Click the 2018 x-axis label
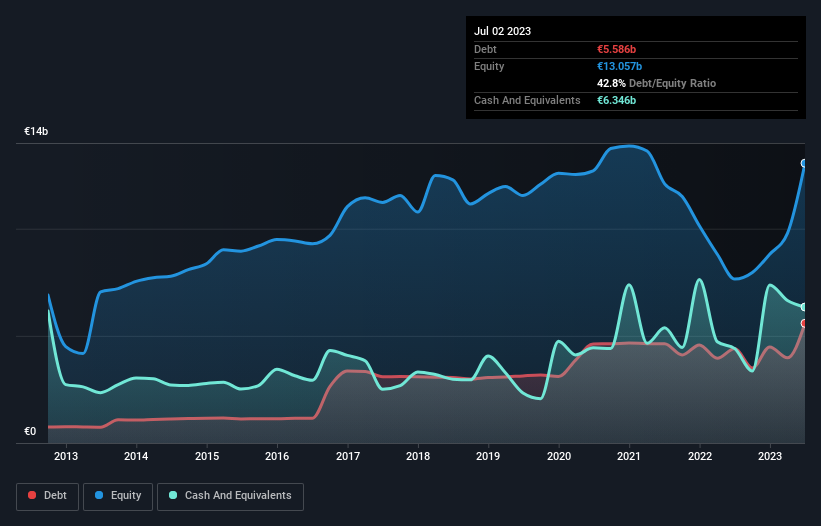 point(418,456)
